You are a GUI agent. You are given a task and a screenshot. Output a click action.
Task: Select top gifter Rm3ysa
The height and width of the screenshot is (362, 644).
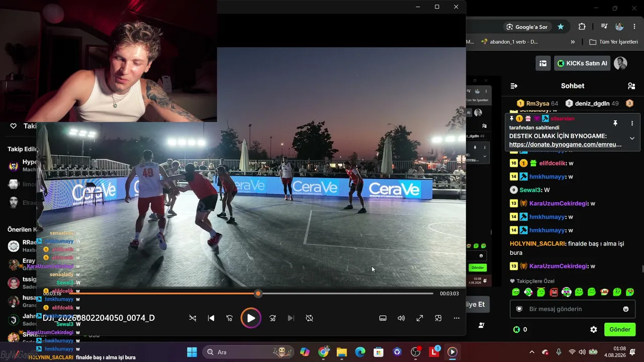coord(537,104)
